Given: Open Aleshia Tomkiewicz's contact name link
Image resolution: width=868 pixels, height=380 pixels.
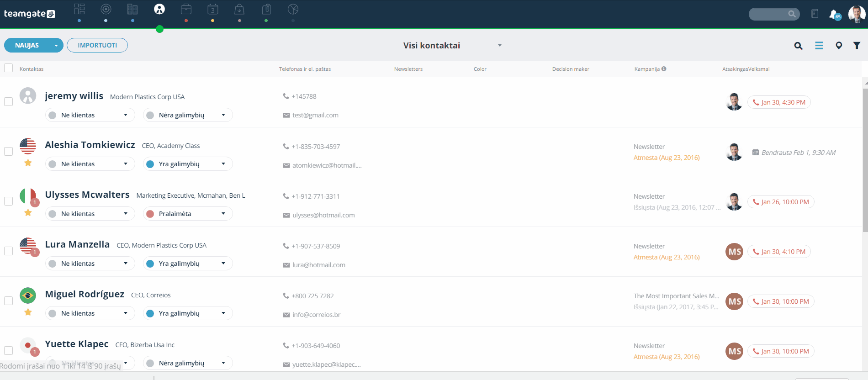Looking at the screenshot, I should pos(90,145).
